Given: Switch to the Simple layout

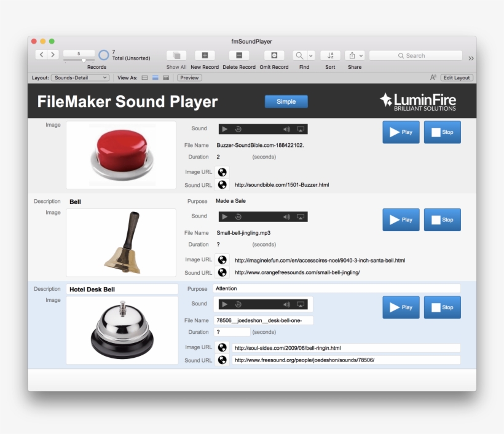Looking at the screenshot, I should (286, 101).
